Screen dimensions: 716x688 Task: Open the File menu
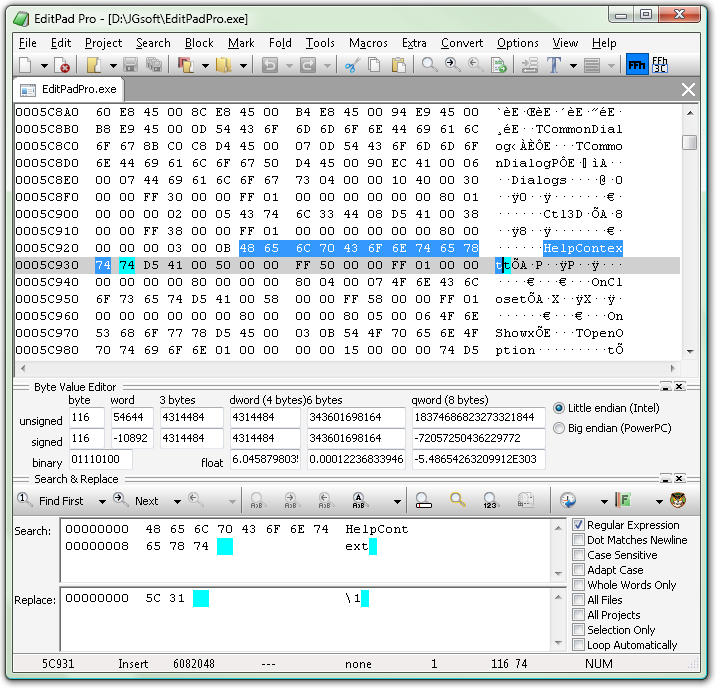coord(27,43)
